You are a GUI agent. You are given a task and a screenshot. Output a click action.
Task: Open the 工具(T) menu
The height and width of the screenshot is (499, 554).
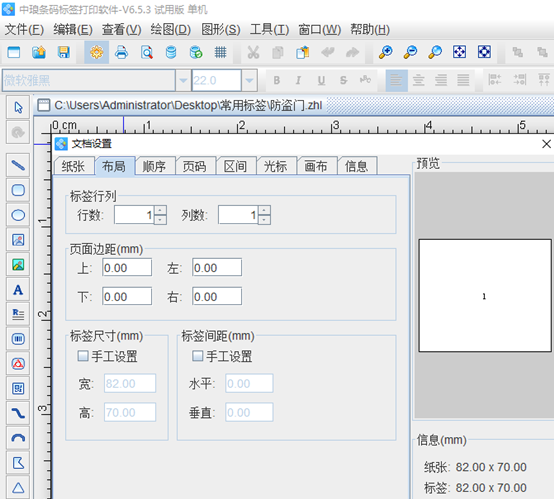(269, 30)
